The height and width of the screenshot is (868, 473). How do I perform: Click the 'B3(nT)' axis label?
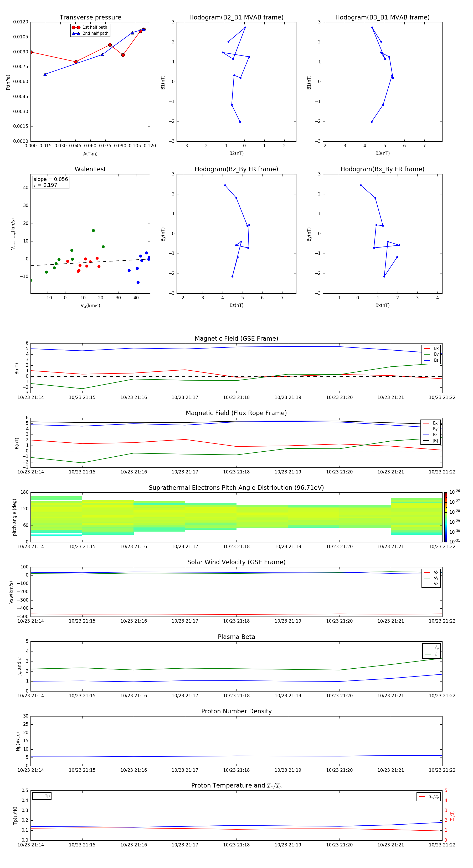pyautogui.click(x=382, y=154)
